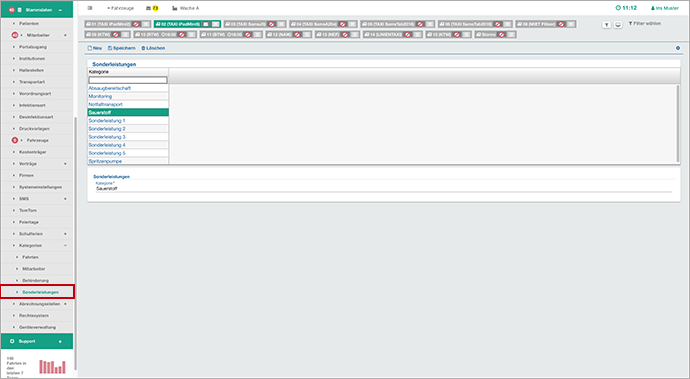Click the Neu button
This screenshot has width=690, height=379.
[95, 48]
